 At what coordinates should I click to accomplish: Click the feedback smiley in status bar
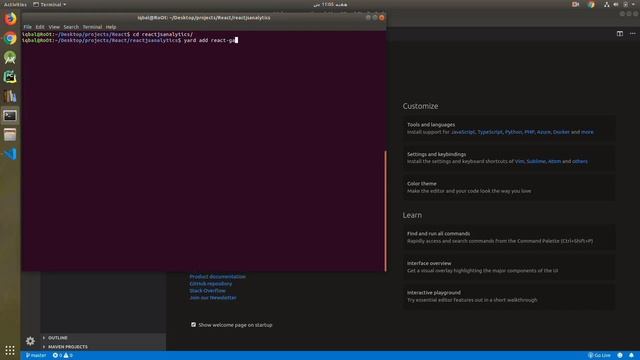(620, 356)
